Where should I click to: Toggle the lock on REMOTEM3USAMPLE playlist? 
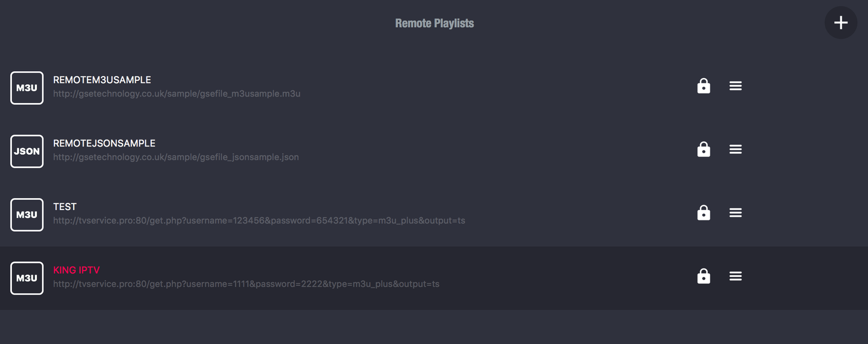(x=704, y=86)
